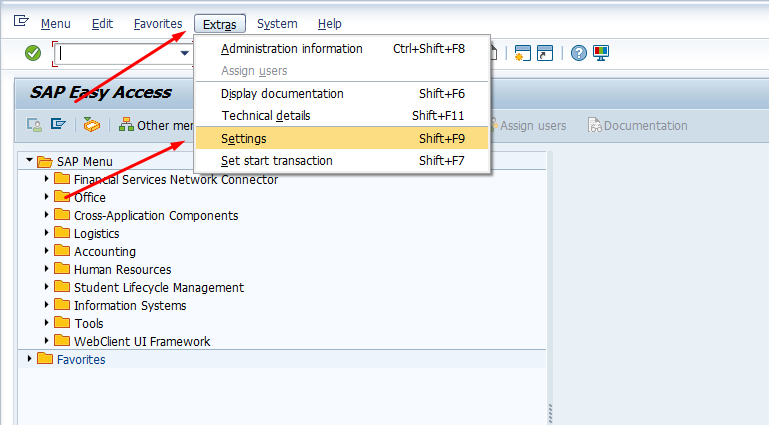Click the Favorites folder icon
This screenshot has height=425, width=769.
(x=45, y=358)
